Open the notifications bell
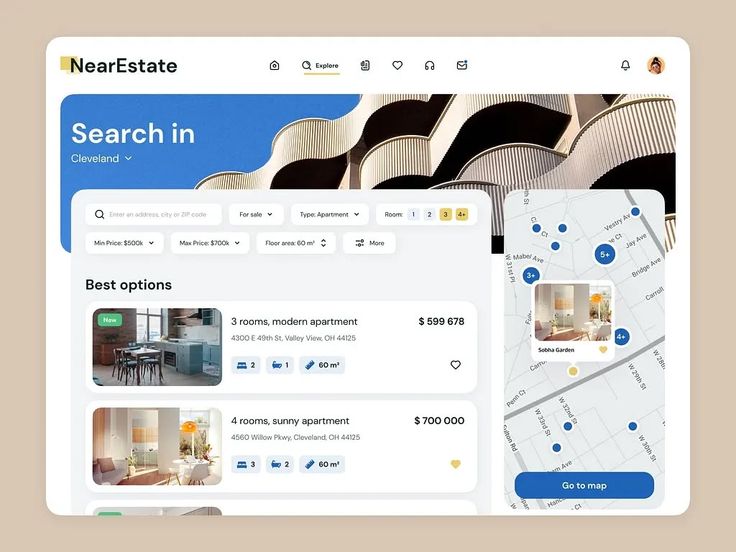The height and width of the screenshot is (552, 736). (625, 65)
